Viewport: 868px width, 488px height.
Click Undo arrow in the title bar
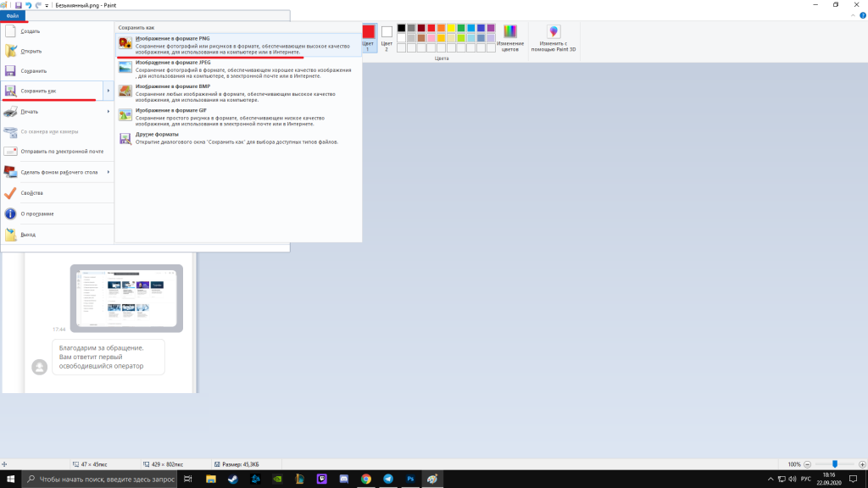[x=28, y=5]
